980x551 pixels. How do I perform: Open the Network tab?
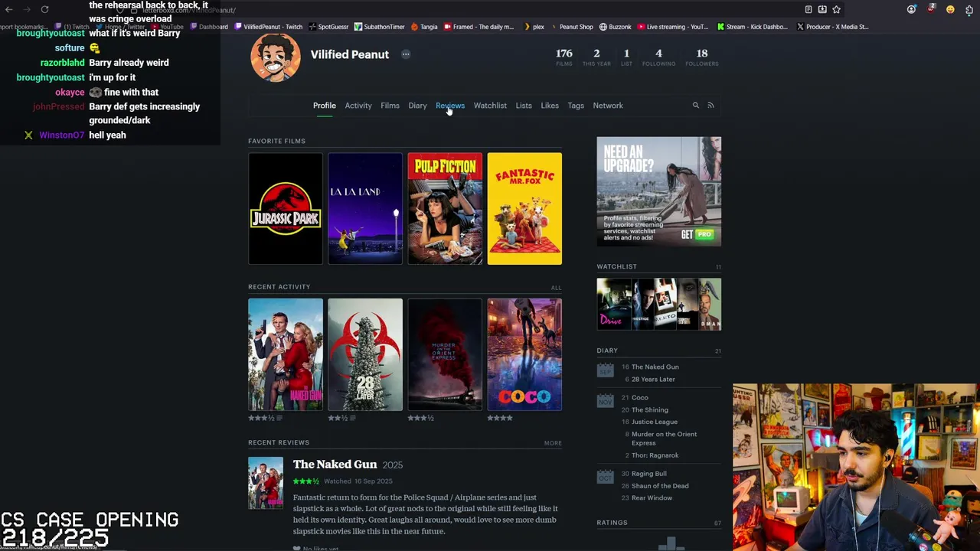pyautogui.click(x=608, y=106)
